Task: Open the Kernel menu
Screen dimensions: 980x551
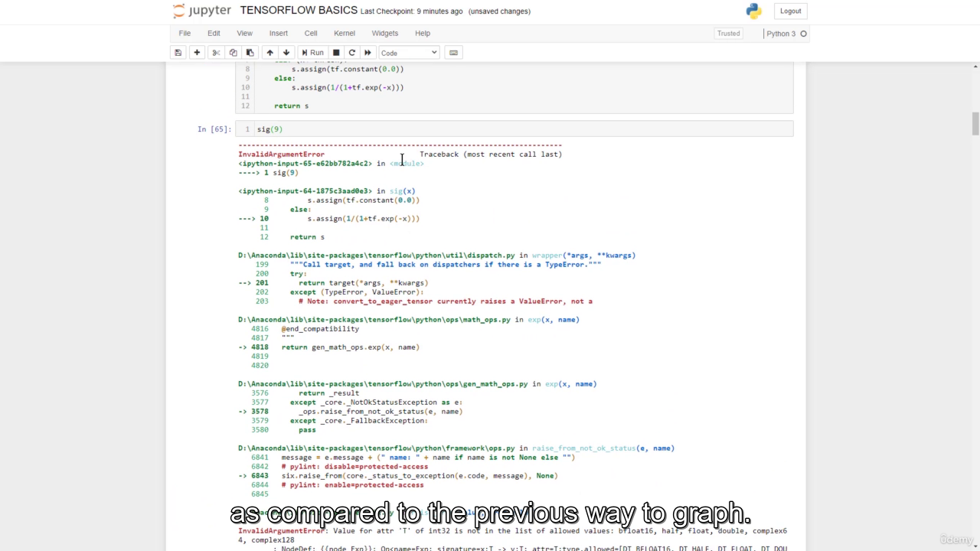Action: tap(345, 33)
